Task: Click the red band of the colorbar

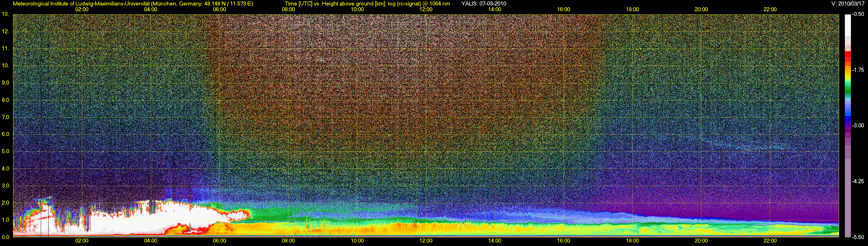Action: click(848, 56)
